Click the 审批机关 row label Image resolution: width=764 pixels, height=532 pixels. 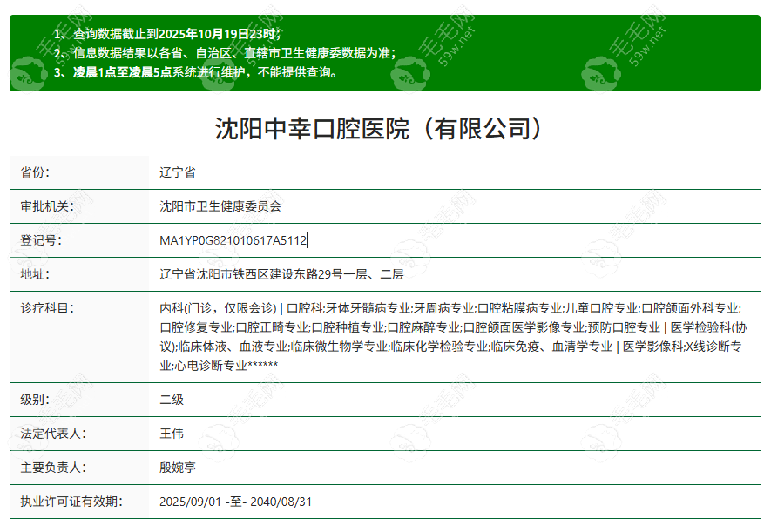point(47,206)
